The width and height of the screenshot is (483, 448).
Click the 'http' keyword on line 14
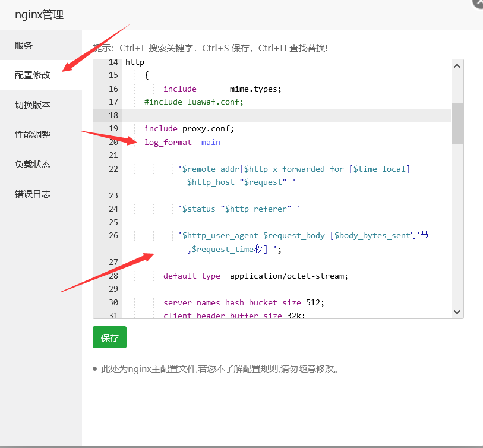tap(135, 62)
